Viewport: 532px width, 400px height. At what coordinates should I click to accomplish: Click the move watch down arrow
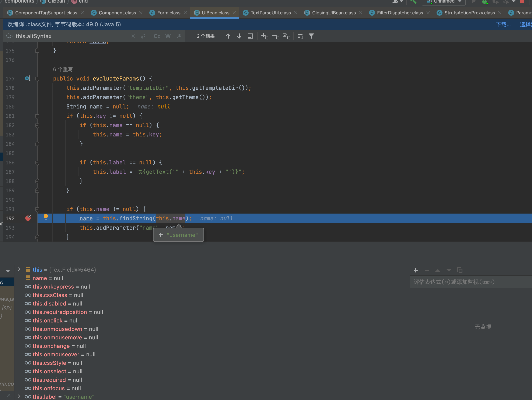point(449,270)
